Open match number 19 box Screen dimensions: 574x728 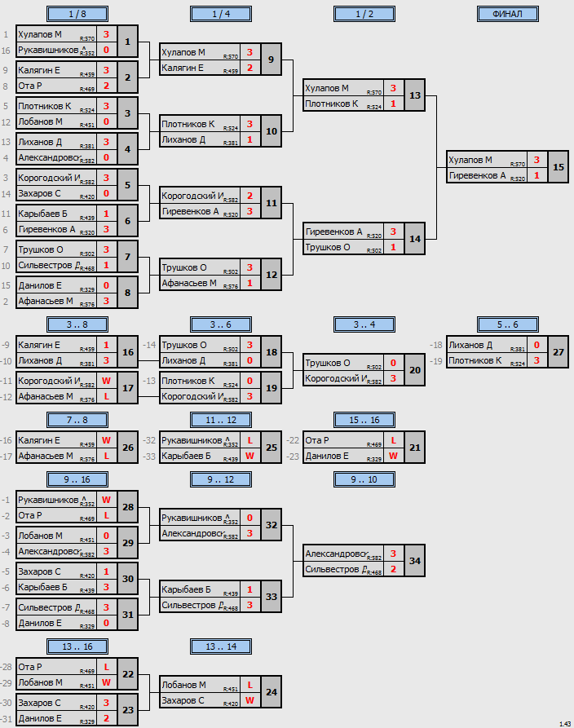tap(272, 388)
